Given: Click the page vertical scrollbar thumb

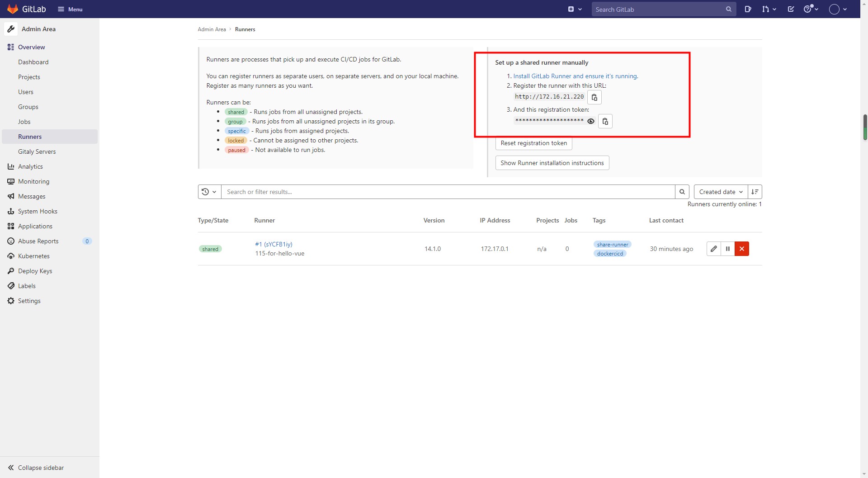Looking at the screenshot, I should click(865, 127).
